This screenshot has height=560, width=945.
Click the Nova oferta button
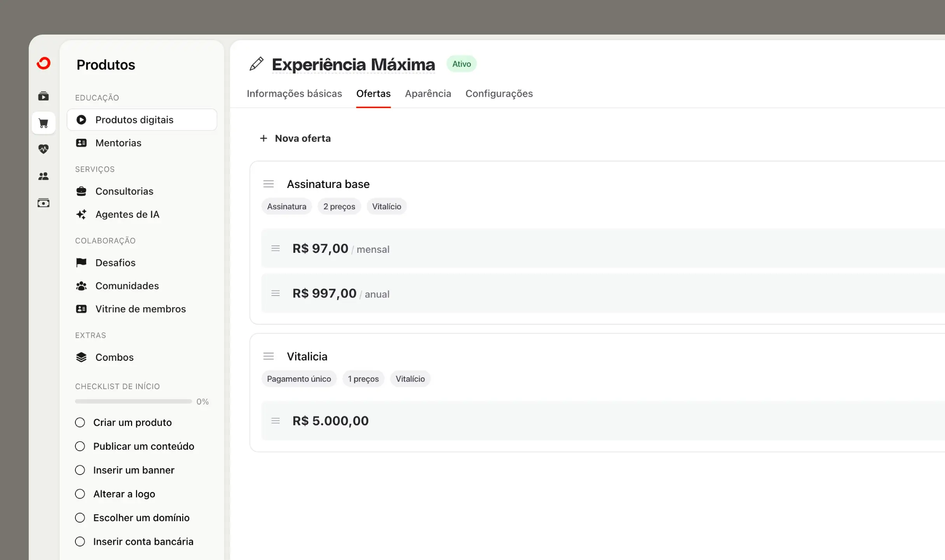pos(295,138)
